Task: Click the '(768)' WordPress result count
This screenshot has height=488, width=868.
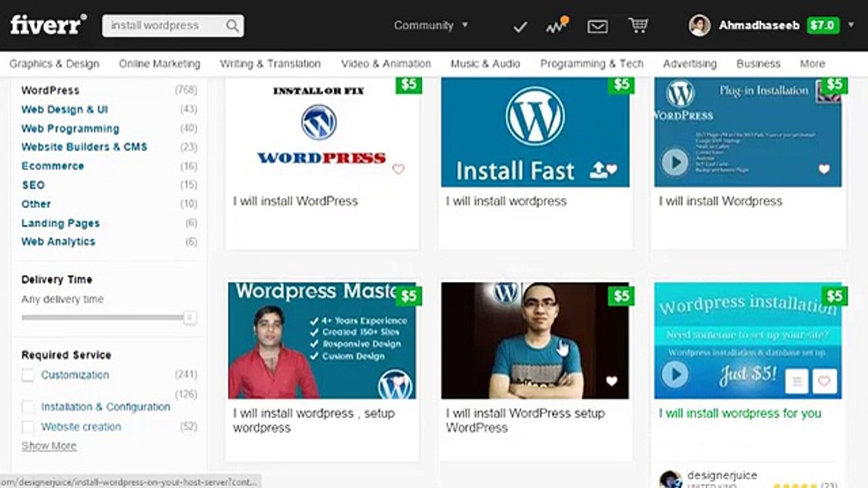Action: tap(186, 90)
